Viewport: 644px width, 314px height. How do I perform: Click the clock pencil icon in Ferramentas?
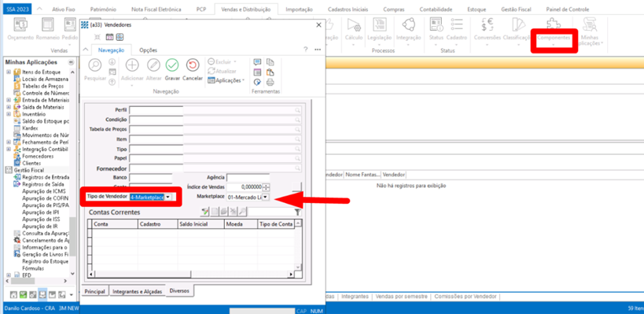[x=257, y=82]
